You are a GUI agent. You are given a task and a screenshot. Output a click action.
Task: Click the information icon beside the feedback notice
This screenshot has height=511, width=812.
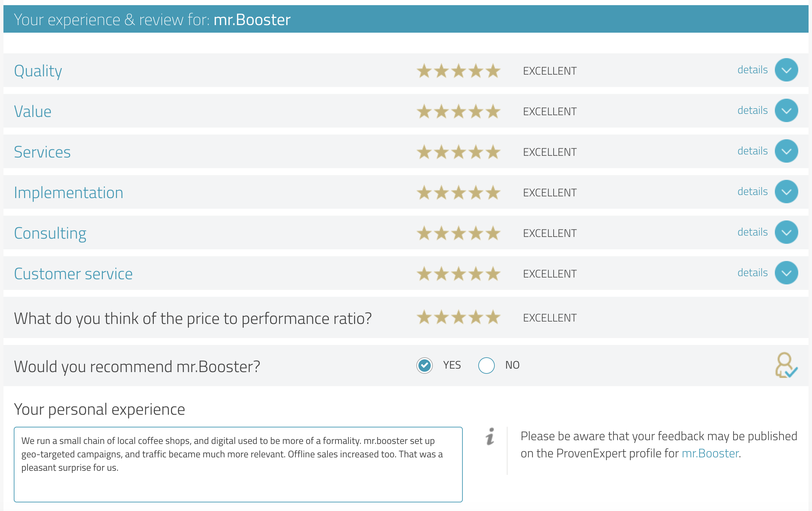click(x=490, y=436)
